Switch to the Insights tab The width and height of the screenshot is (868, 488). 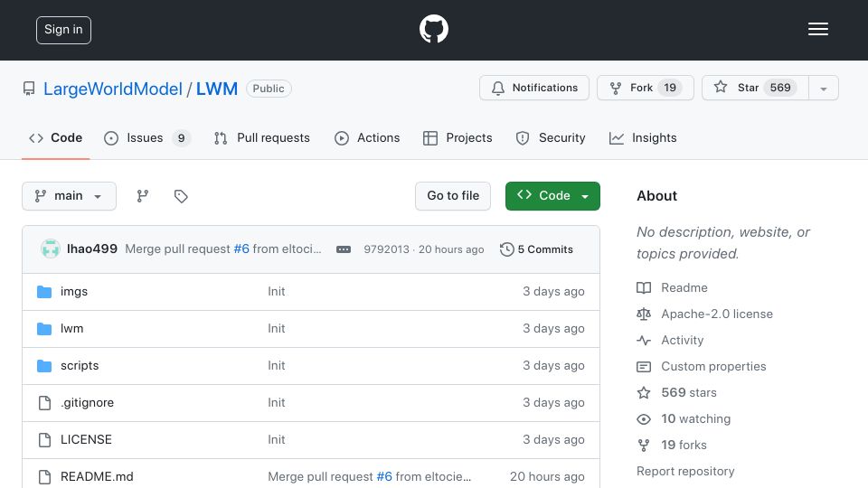pyautogui.click(x=643, y=137)
